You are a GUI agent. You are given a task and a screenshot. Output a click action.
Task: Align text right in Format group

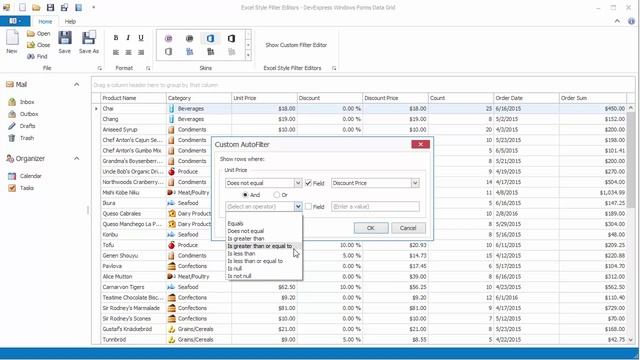[x=141, y=52]
